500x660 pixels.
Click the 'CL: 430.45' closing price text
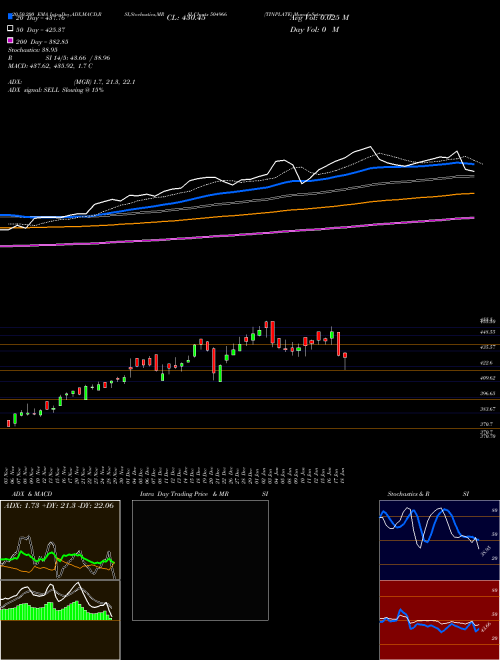(x=186, y=18)
